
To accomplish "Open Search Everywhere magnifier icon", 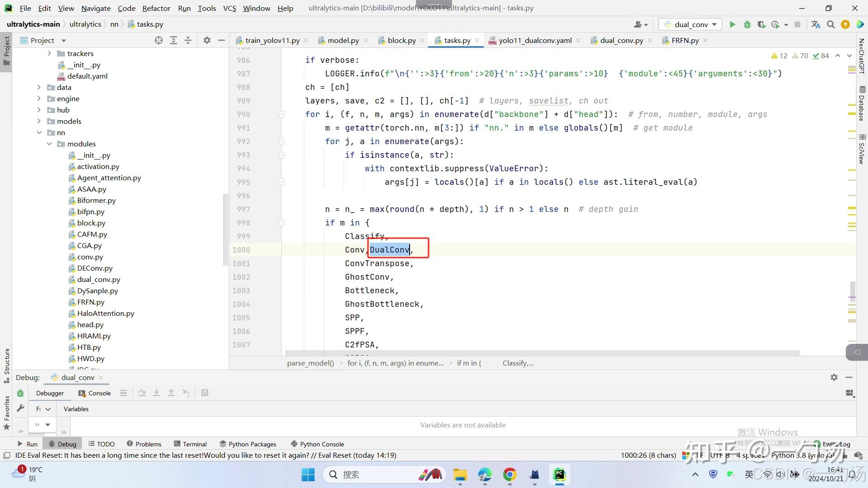I will click(830, 24).
